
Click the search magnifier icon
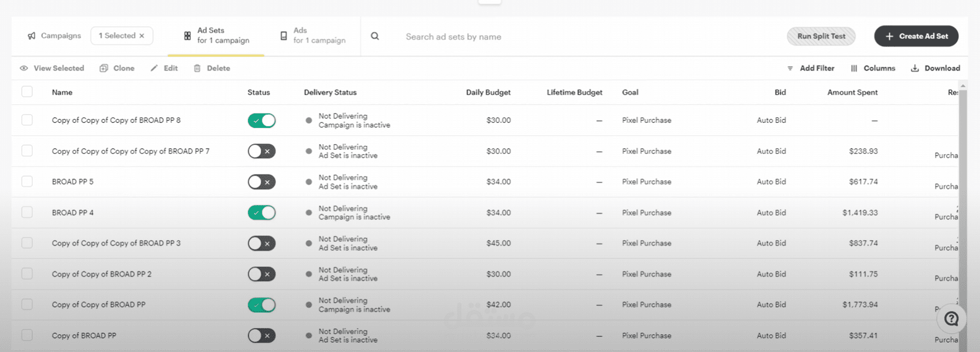[375, 36]
